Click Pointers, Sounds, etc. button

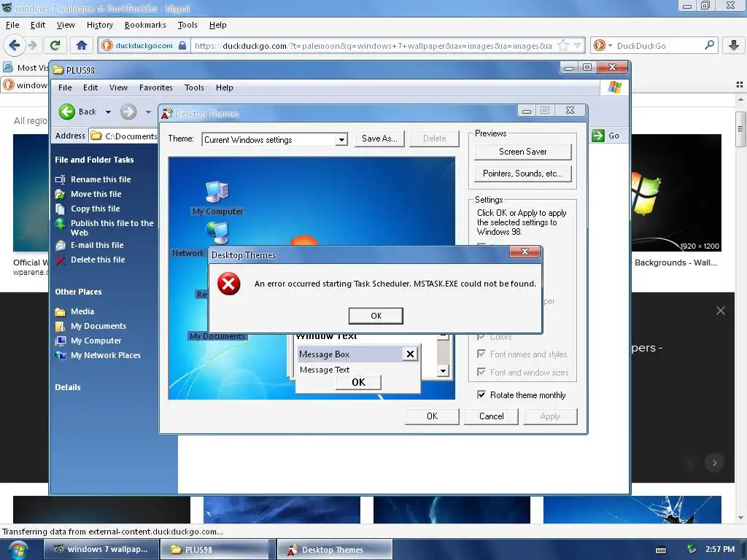pyautogui.click(x=522, y=174)
